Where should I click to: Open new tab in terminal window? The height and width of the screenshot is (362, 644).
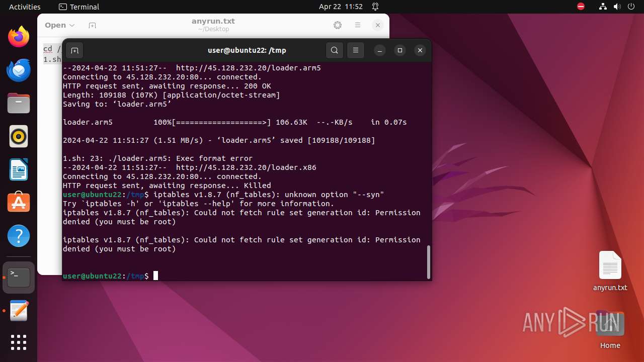click(74, 50)
